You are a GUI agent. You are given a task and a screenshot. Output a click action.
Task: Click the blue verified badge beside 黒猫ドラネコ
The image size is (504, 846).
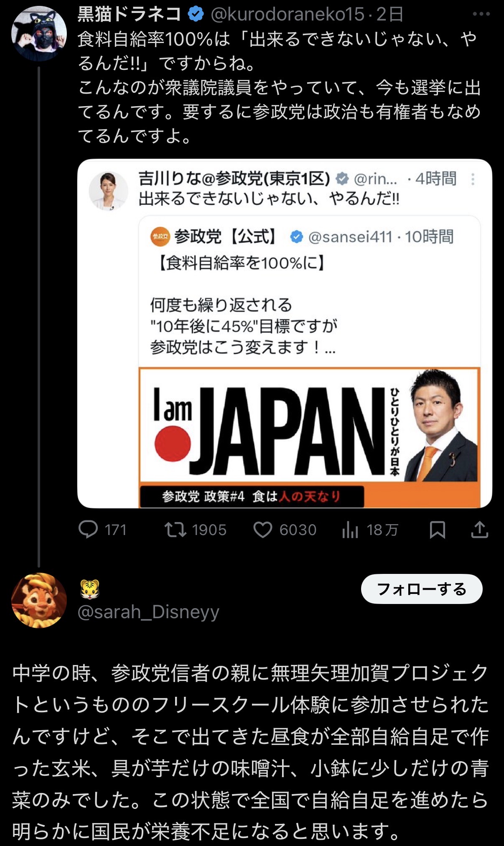click(x=196, y=15)
